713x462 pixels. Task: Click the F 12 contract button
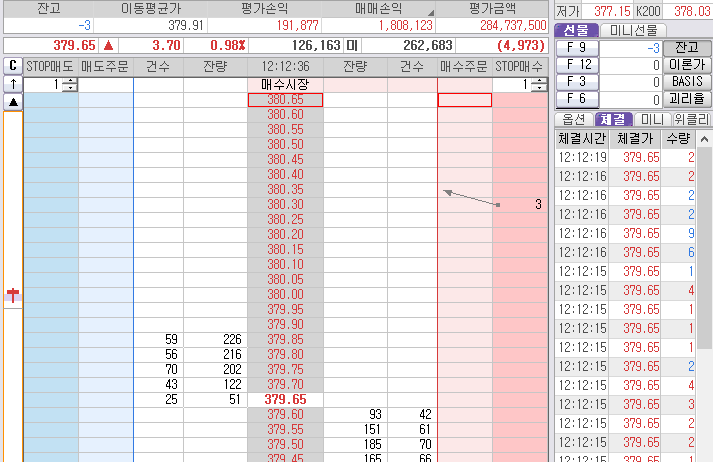[x=577, y=65]
